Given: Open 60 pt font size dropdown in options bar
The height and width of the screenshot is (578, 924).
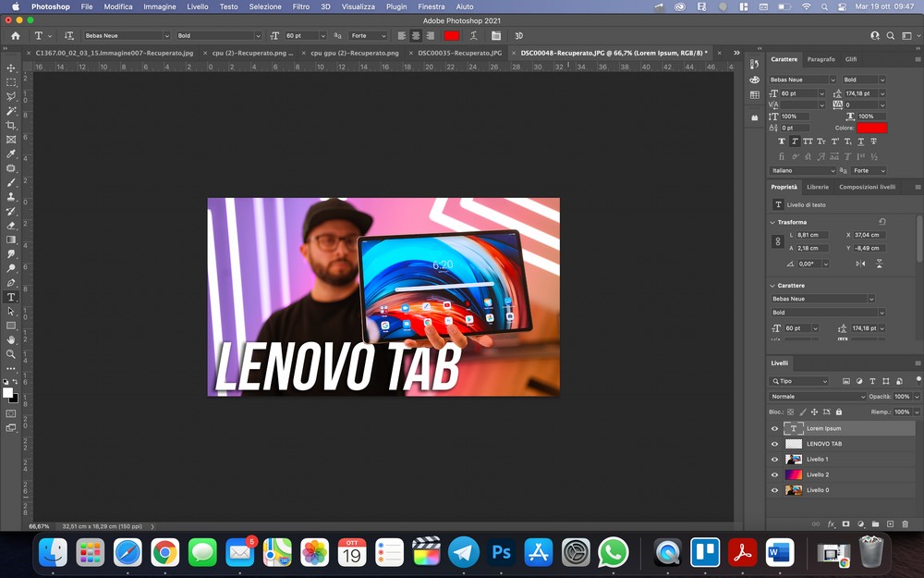Looking at the screenshot, I should tap(322, 35).
